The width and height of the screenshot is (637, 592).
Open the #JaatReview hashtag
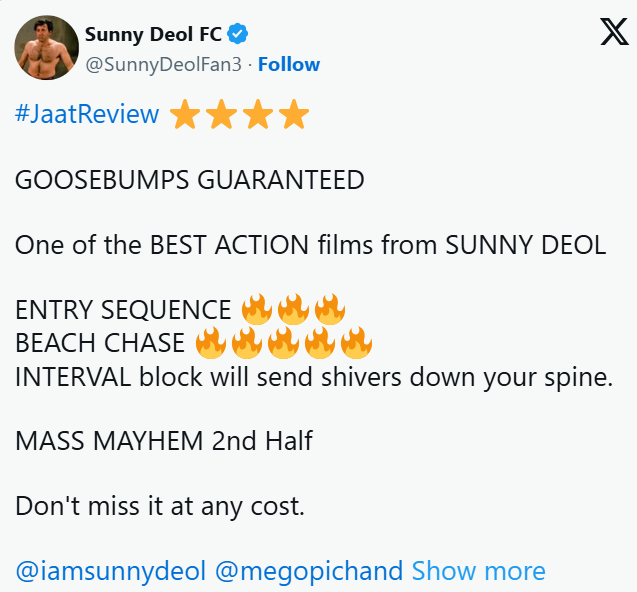(x=87, y=114)
